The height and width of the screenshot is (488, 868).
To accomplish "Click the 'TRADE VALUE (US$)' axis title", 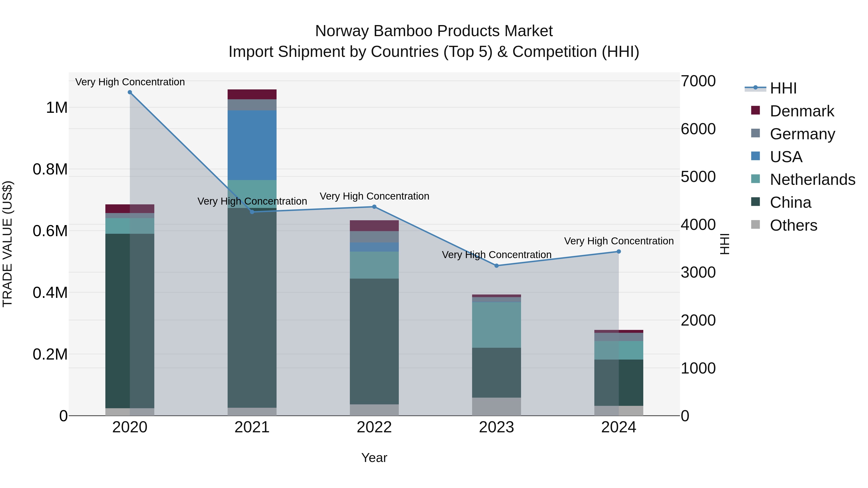I will pos(8,244).
